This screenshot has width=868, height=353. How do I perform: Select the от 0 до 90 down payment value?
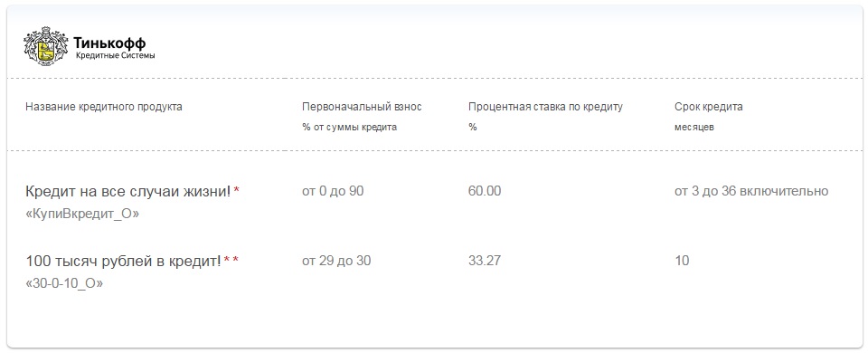click(333, 191)
